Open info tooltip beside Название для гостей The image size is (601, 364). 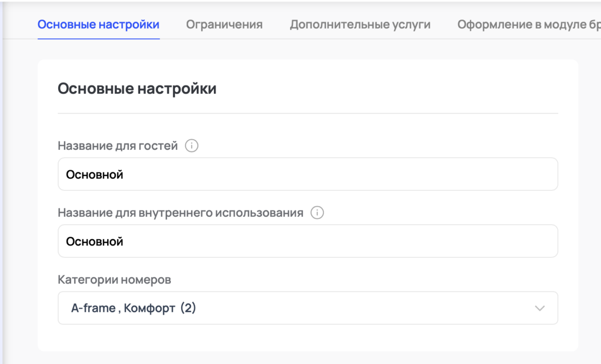[x=190, y=145]
